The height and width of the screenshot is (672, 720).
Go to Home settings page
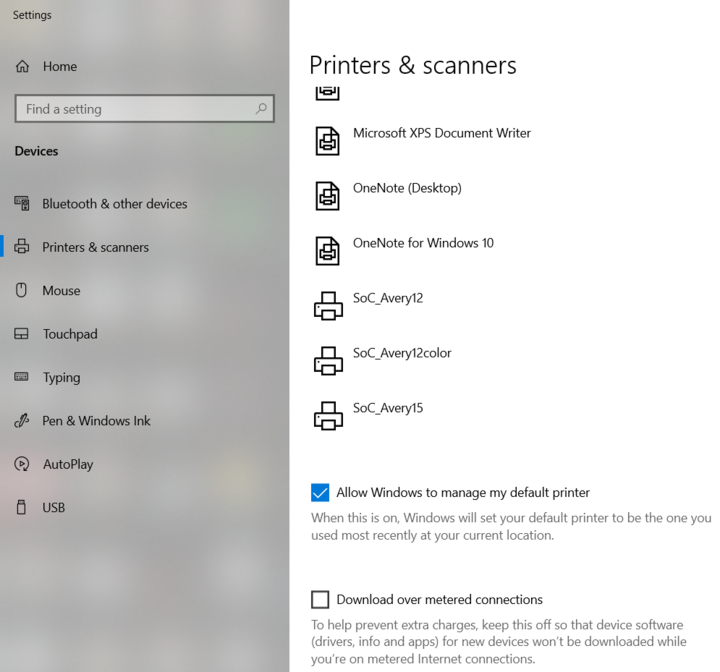point(60,67)
